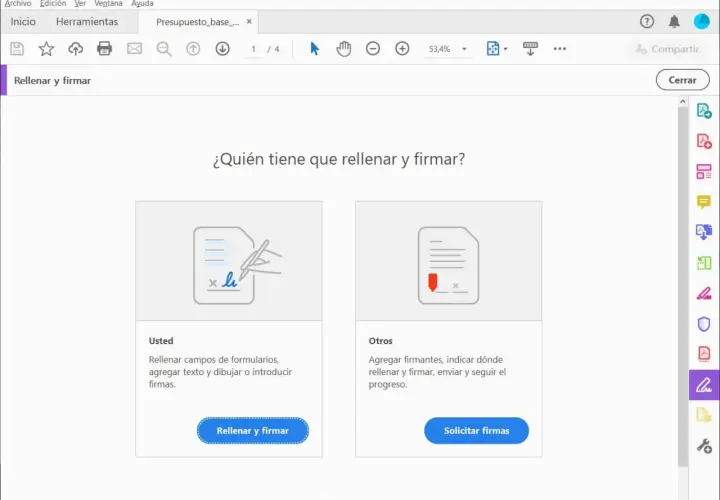The width and height of the screenshot is (720, 500).
Task: Click the vertical scrollbar thumb
Action: point(683,287)
